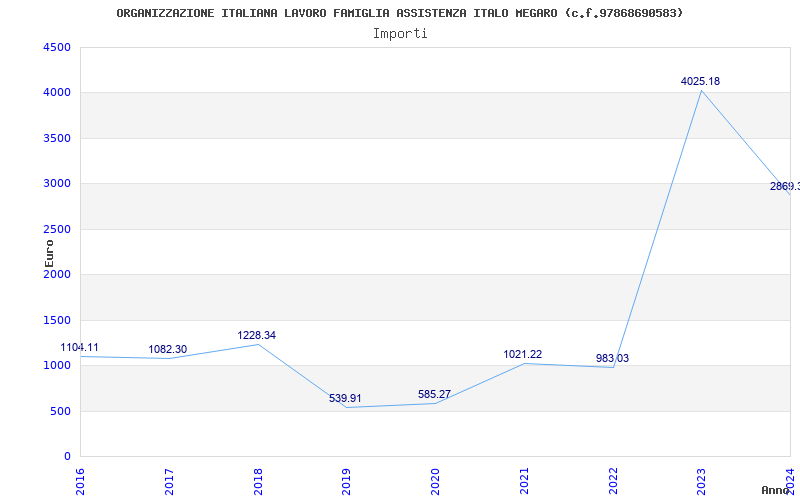Select the 1082.30 data label
Image resolution: width=800 pixels, height=500 pixels.
[x=168, y=350]
